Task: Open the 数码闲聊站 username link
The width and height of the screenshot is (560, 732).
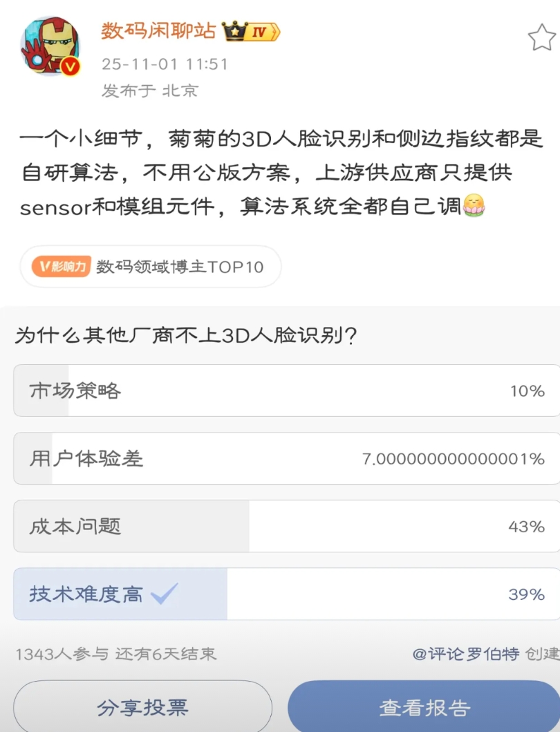Action: (159, 31)
